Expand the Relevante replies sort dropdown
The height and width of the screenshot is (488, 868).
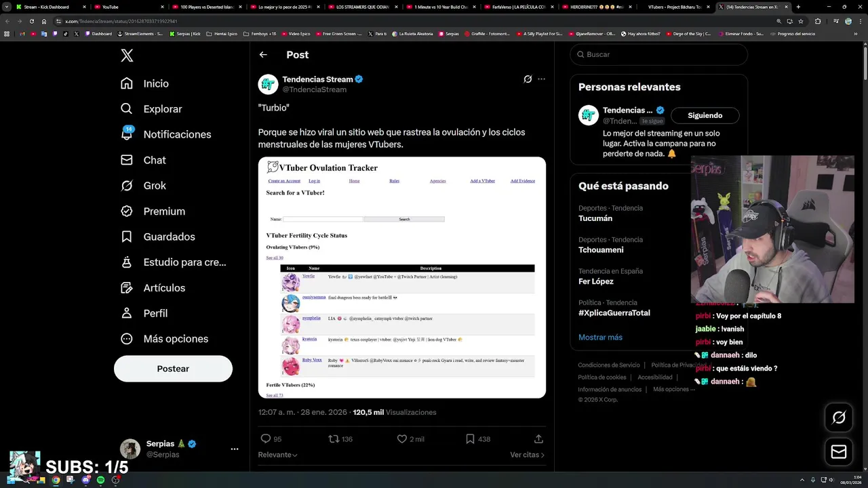(x=277, y=455)
